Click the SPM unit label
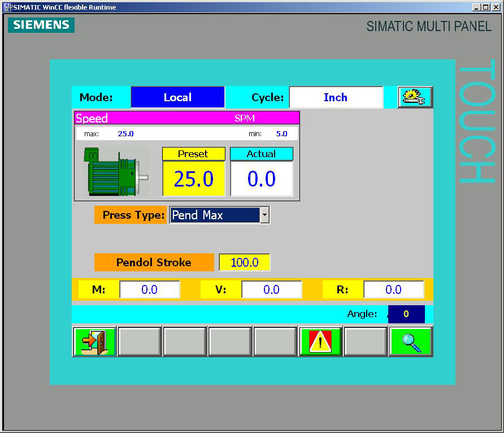The image size is (504, 433). click(245, 118)
